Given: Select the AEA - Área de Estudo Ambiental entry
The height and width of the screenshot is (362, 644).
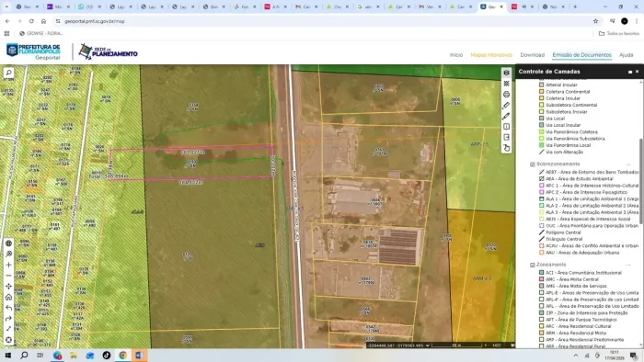Looking at the screenshot, I should pos(579,179).
